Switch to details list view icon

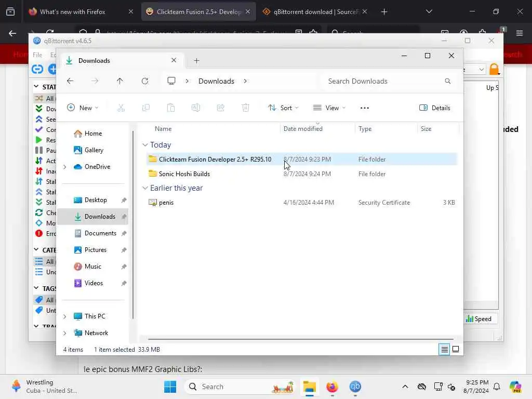[x=444, y=349]
